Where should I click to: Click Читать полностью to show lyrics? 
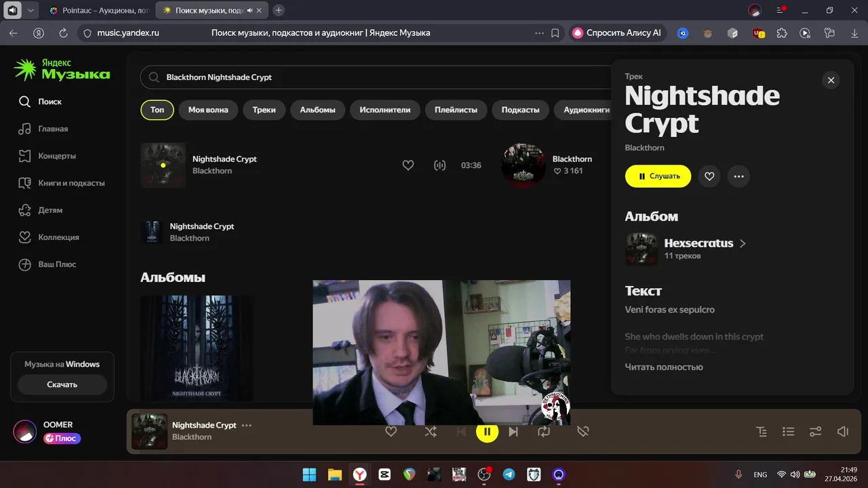[664, 367]
